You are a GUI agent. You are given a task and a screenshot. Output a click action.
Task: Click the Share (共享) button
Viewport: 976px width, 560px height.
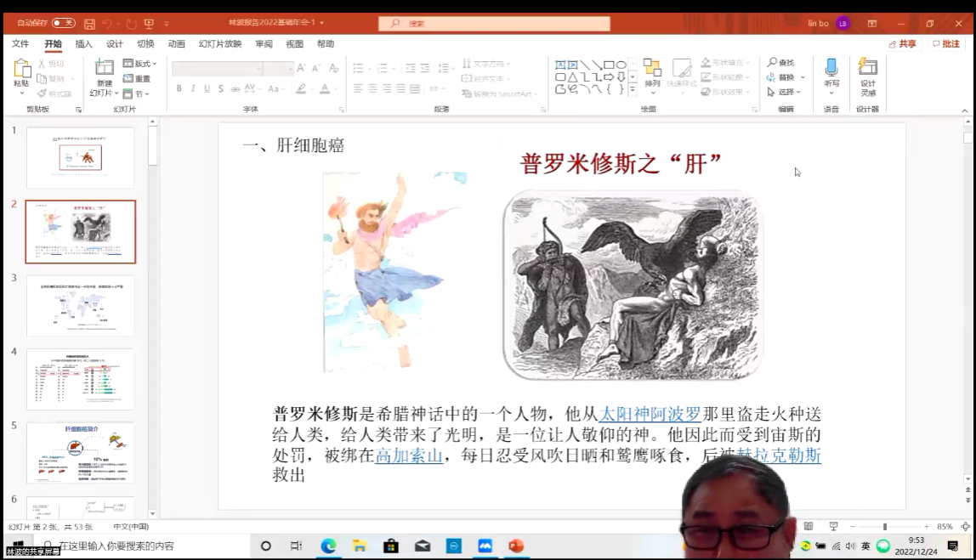coord(902,44)
